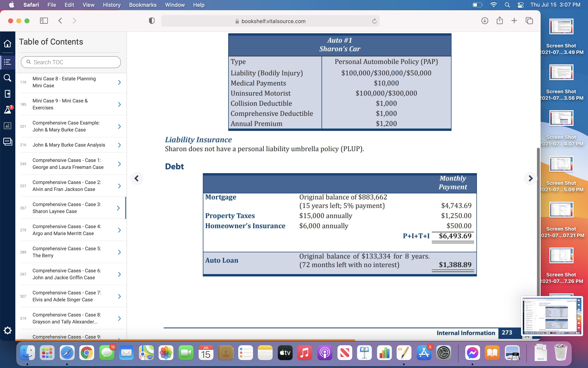588x368 pixels.
Task: Expand Mini Case 9 Exercises chevron
Action: [119, 104]
